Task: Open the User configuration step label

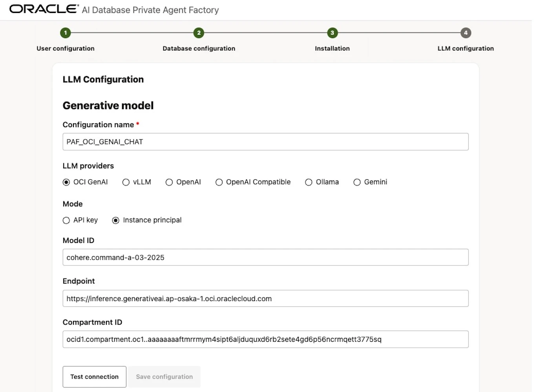Action: click(x=66, y=48)
